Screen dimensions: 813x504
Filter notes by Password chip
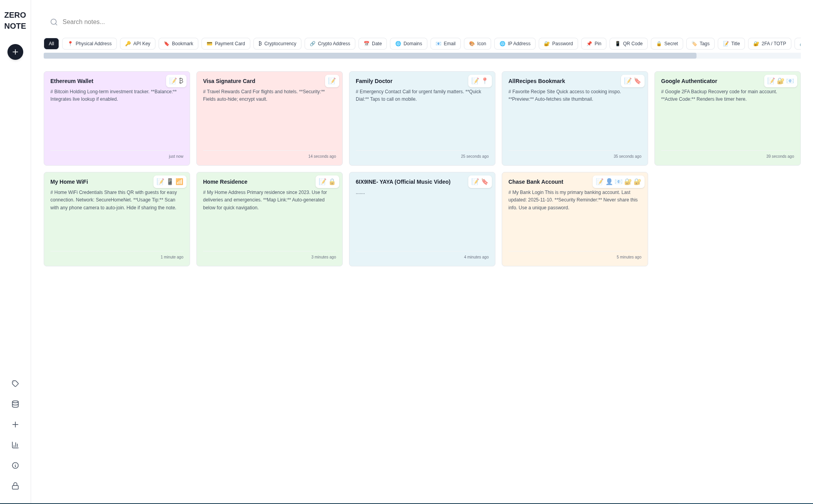(558, 44)
